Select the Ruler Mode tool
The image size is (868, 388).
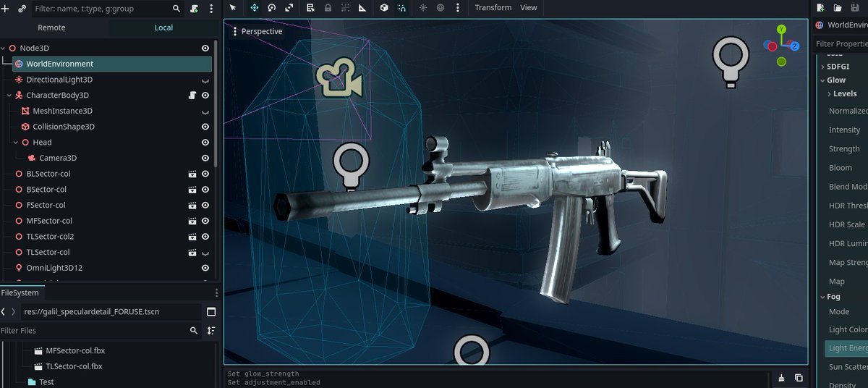pyautogui.click(x=362, y=8)
